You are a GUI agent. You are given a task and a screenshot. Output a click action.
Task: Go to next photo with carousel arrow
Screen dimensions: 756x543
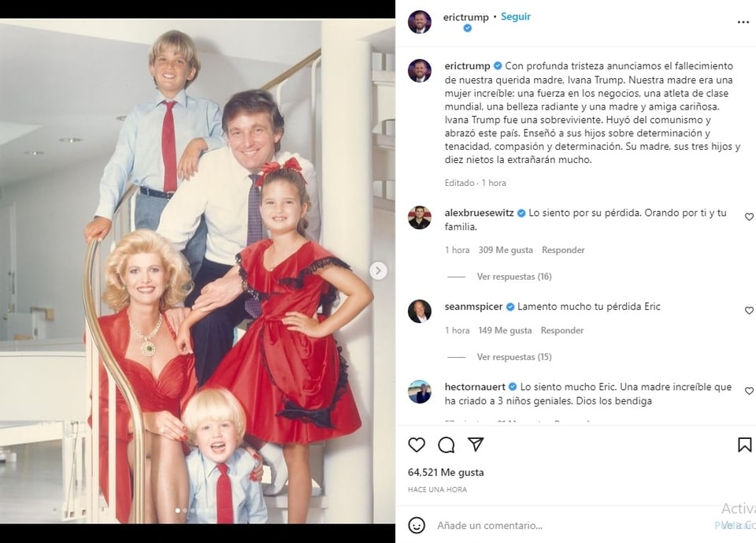(378, 271)
